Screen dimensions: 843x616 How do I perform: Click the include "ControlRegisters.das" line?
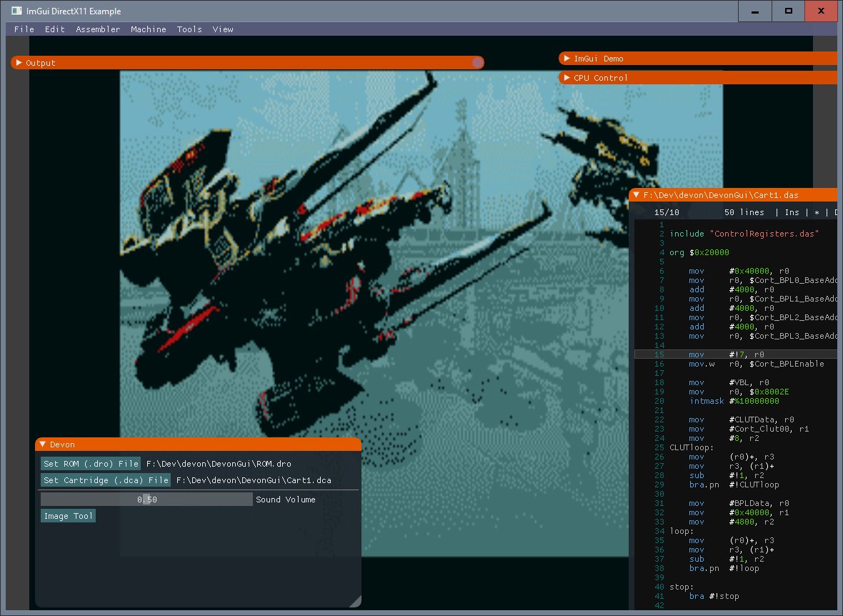pos(744,234)
